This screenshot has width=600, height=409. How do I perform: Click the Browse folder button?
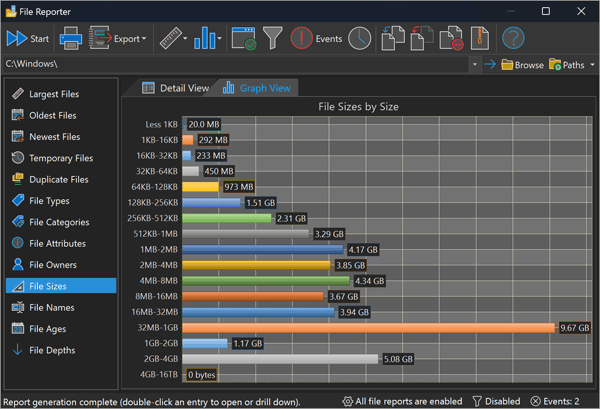click(x=522, y=65)
